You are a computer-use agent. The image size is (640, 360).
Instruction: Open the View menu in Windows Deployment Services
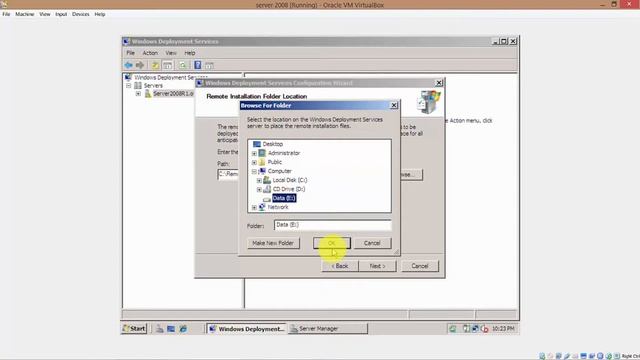tap(171, 53)
